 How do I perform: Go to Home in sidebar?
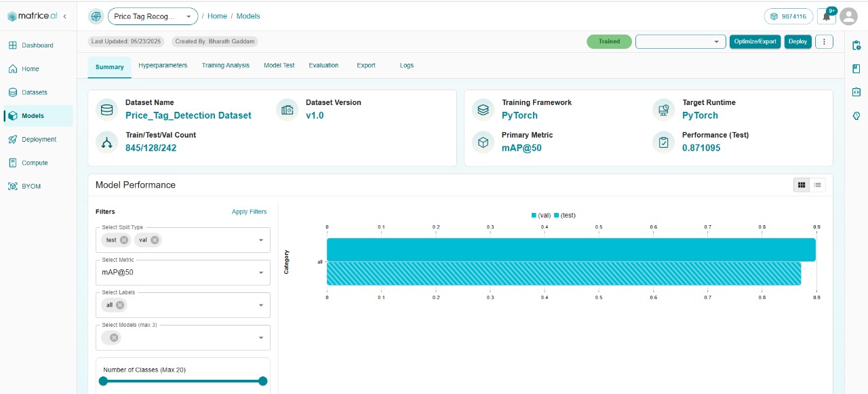38,68
